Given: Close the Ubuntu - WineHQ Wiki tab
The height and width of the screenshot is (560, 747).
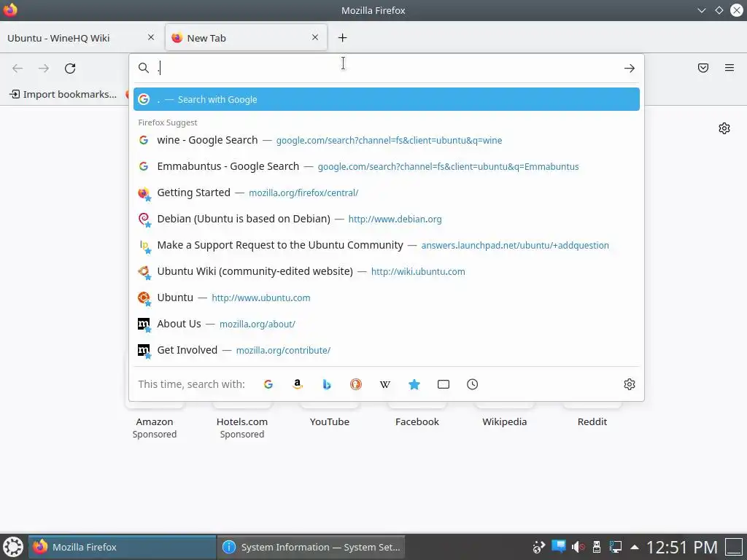Looking at the screenshot, I should coord(151,37).
